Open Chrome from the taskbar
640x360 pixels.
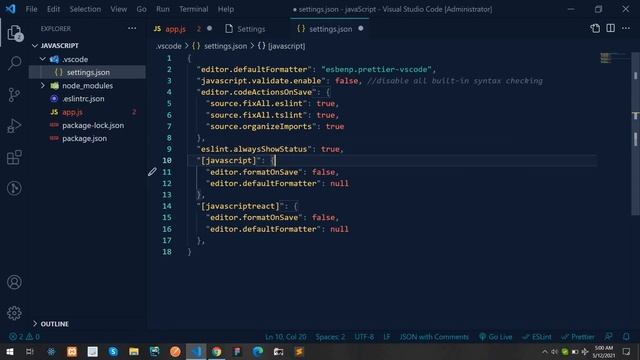click(x=216, y=351)
